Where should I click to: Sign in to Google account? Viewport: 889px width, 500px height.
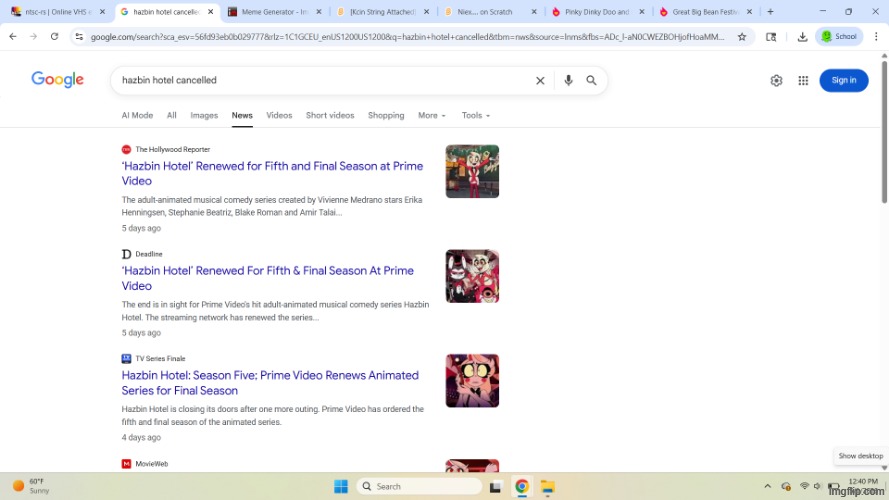click(844, 80)
